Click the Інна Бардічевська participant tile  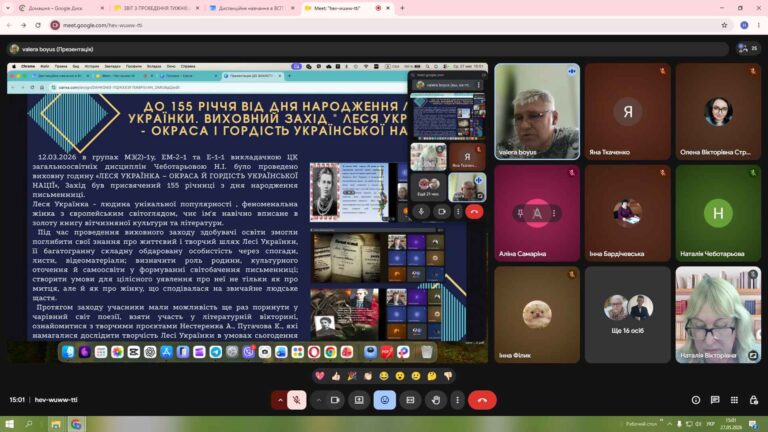coord(628,213)
